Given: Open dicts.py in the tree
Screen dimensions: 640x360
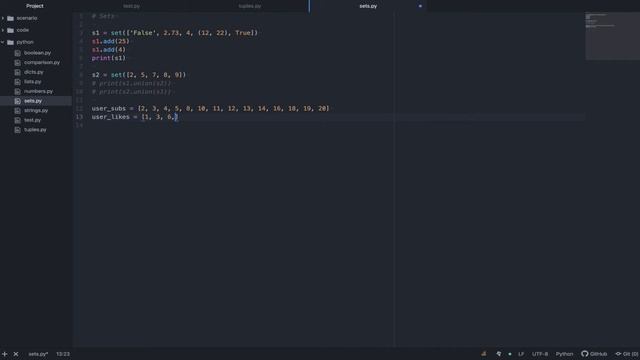Looking at the screenshot, I should point(33,72).
